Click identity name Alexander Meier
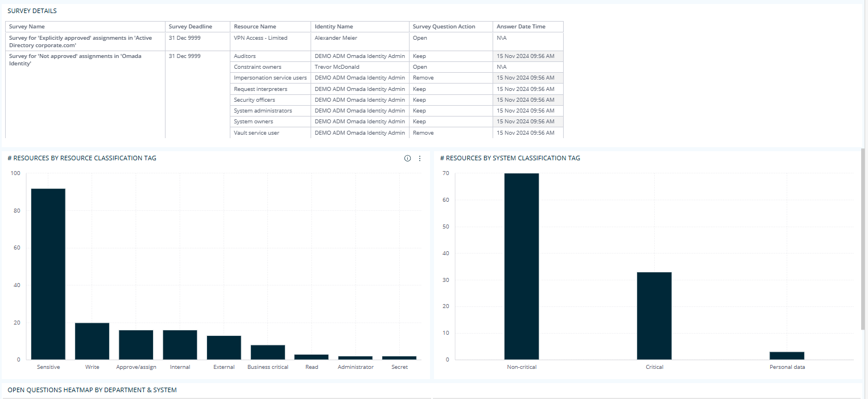This screenshot has width=868, height=399. point(334,38)
